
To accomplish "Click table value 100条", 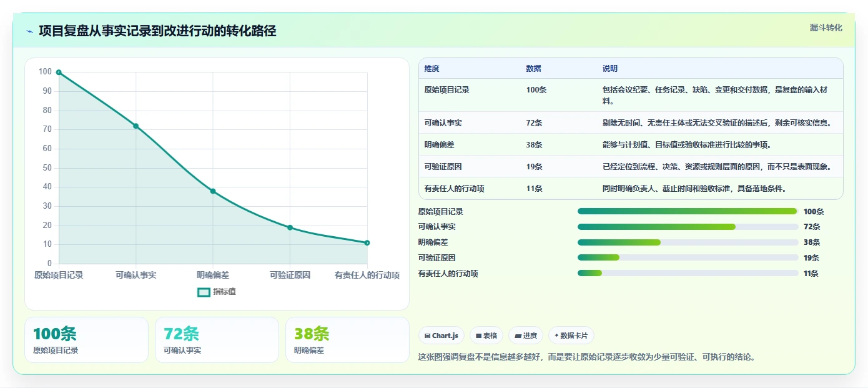I will tap(536, 90).
